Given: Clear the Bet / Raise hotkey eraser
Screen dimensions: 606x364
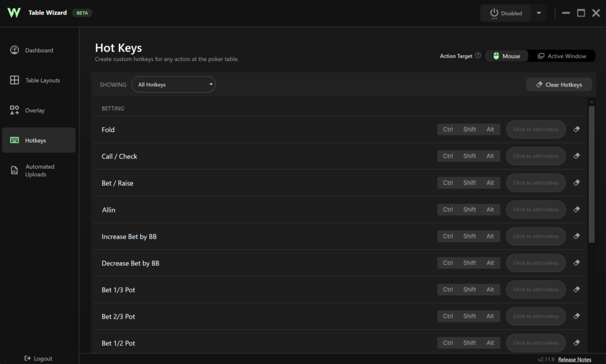Looking at the screenshot, I should [576, 183].
